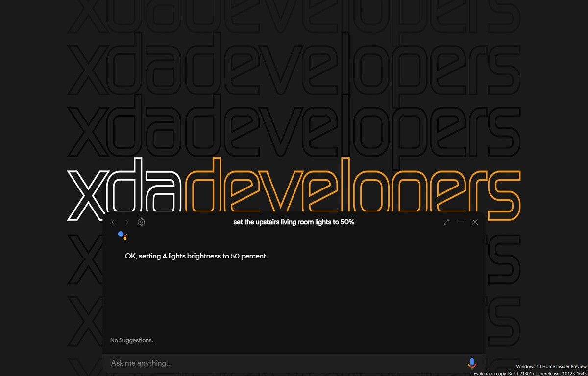
Task: Click inside the Ask me anything field
Action: pos(245,363)
